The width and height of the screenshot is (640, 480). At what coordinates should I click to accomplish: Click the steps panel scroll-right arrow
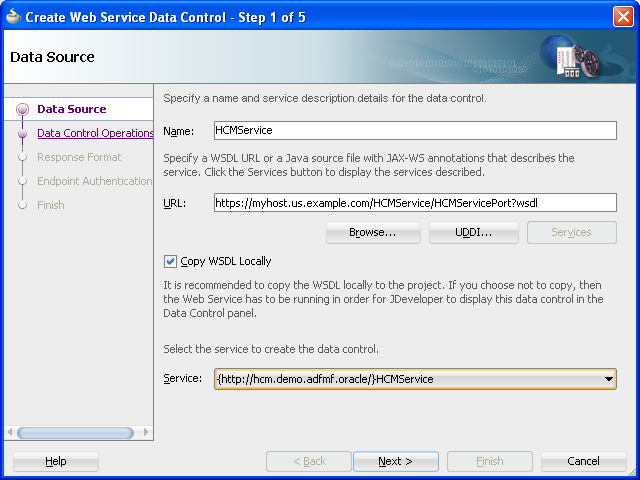point(146,432)
